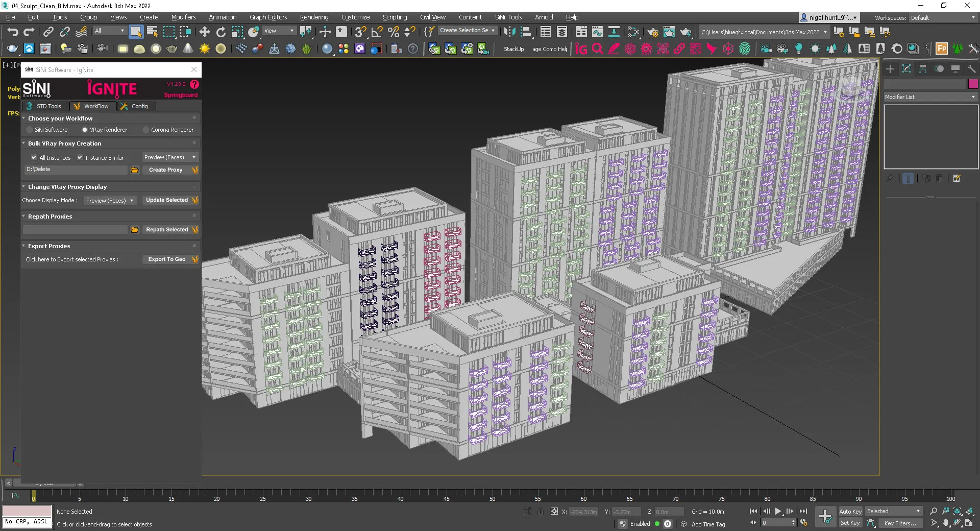
Task: Select the Rotate tool icon
Action: click(220, 32)
